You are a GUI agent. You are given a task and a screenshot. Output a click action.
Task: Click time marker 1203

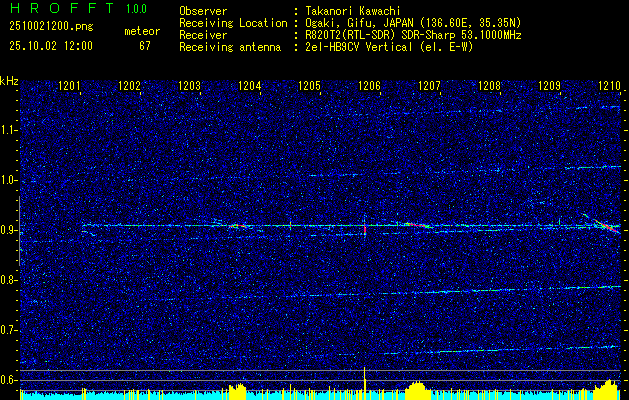click(189, 85)
